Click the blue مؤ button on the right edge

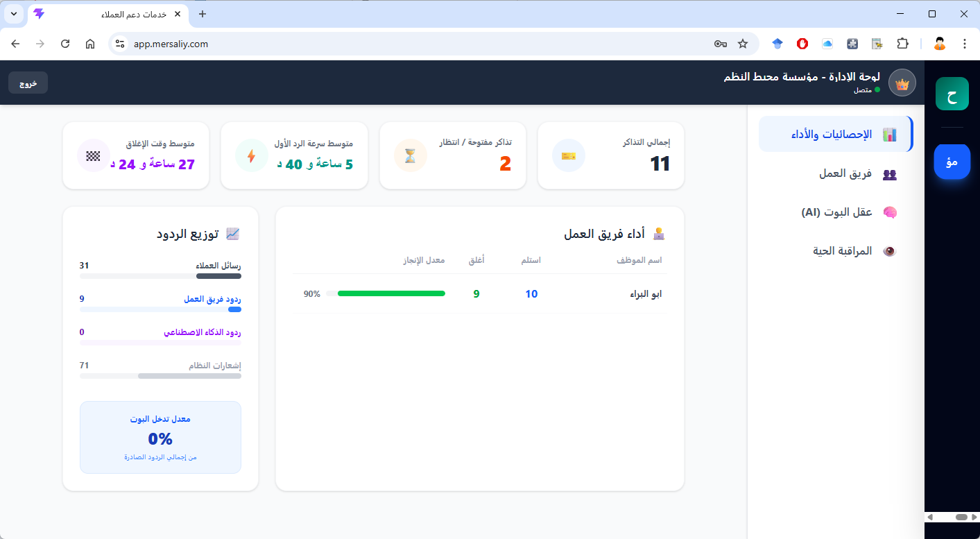click(x=952, y=161)
